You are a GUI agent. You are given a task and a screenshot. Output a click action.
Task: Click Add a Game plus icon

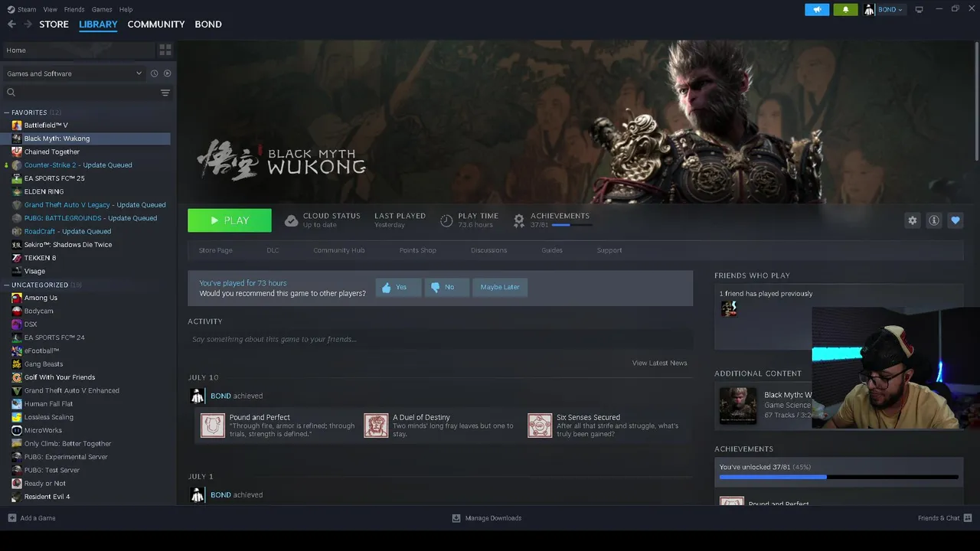11,518
